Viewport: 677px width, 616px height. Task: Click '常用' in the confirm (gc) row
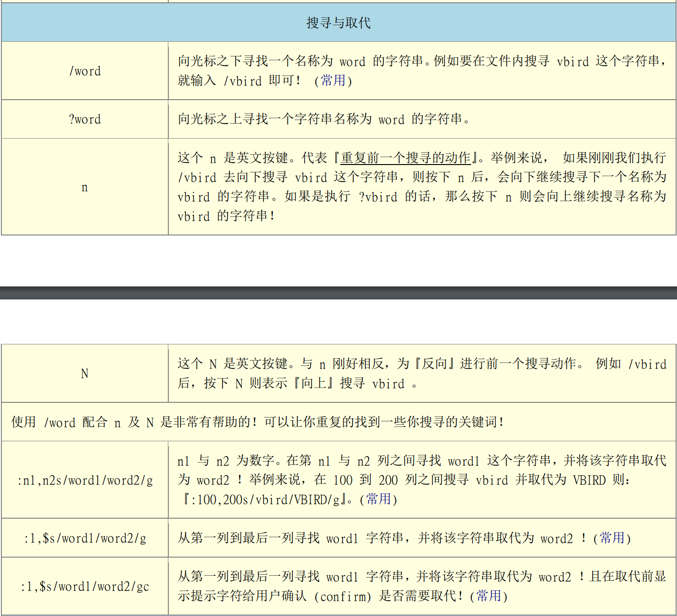pyautogui.click(x=489, y=596)
